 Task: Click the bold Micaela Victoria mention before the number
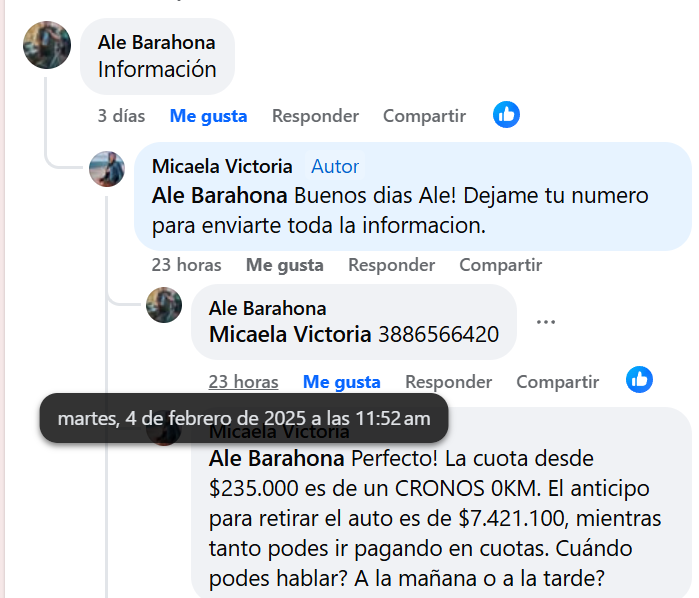click(x=290, y=334)
